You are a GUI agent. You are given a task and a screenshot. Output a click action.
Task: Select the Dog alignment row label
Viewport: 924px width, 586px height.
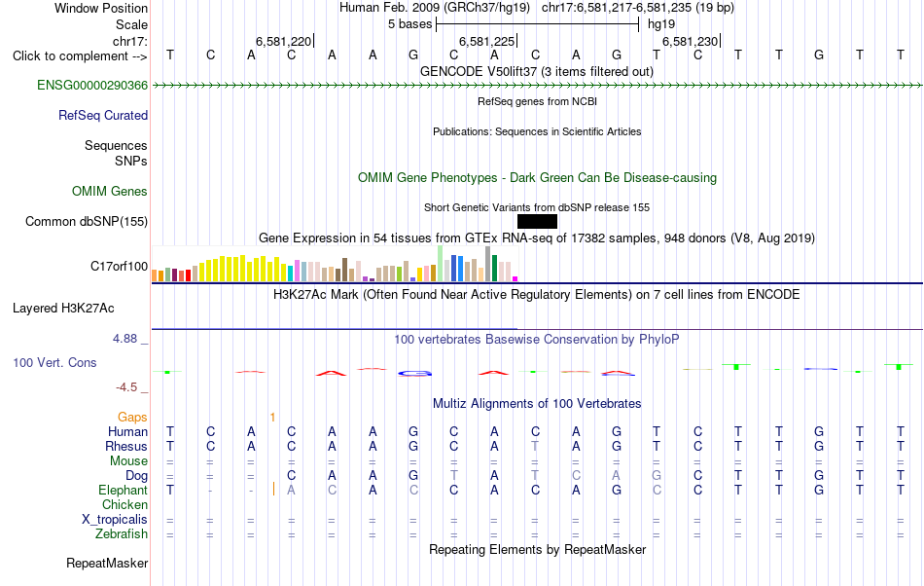(x=136, y=476)
